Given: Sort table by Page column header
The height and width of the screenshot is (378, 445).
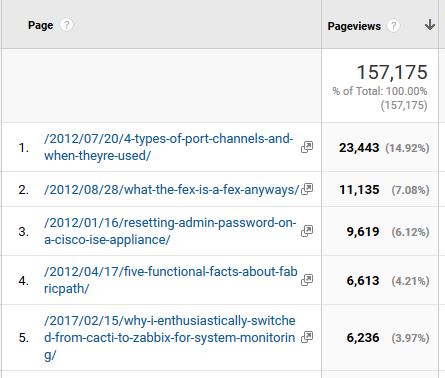Looking at the screenshot, I should 40,25.
